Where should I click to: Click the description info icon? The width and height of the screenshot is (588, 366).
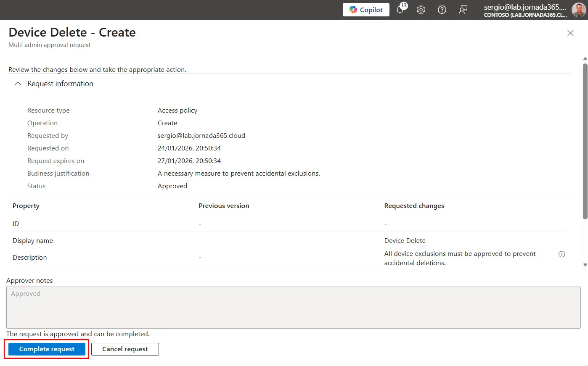tap(562, 254)
